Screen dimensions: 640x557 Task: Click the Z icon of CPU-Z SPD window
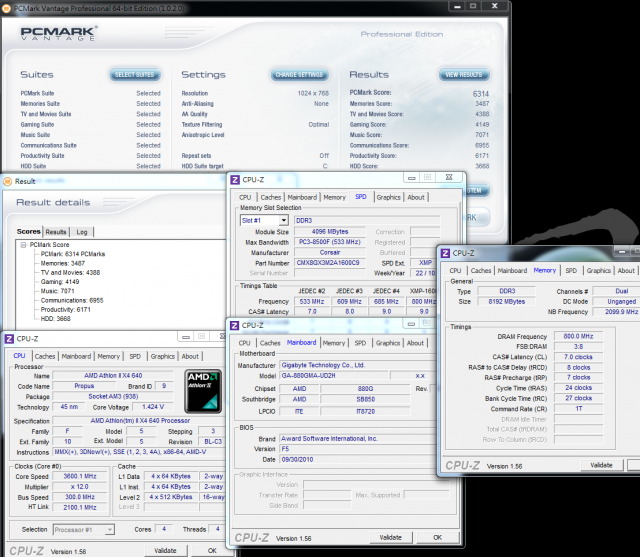tap(235, 180)
